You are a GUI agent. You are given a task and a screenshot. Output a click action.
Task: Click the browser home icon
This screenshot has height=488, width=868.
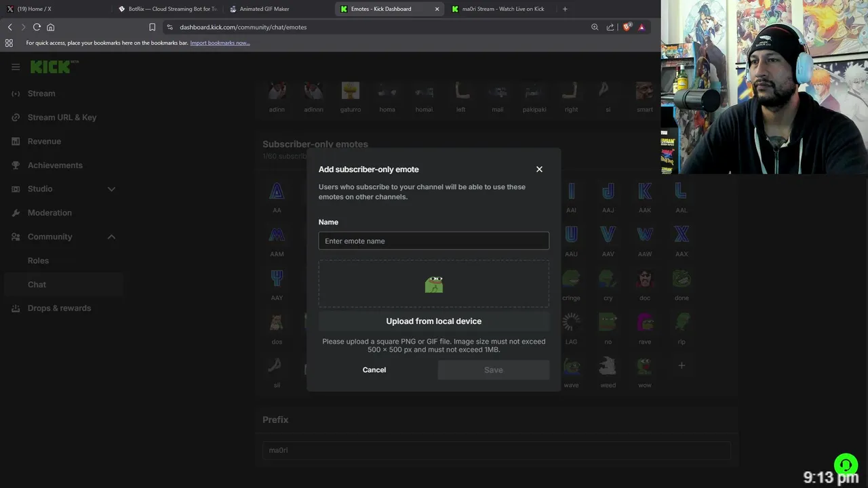pyautogui.click(x=50, y=27)
